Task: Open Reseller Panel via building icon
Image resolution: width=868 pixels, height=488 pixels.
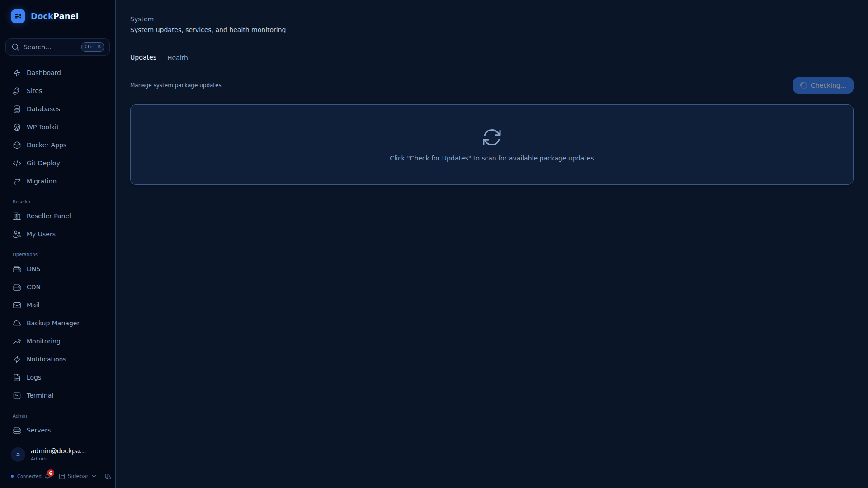Action: (17, 216)
